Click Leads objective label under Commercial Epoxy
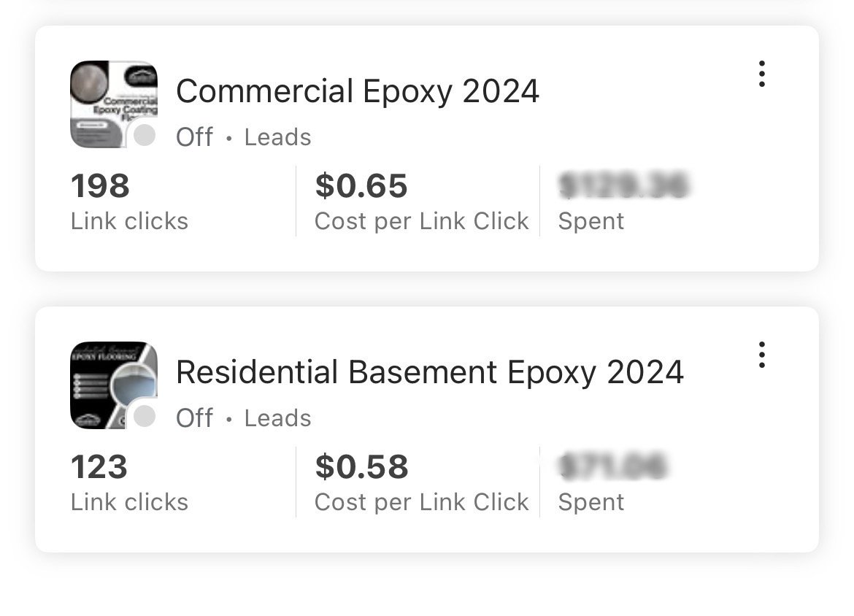Screen dimensions: 854x616 (278, 136)
